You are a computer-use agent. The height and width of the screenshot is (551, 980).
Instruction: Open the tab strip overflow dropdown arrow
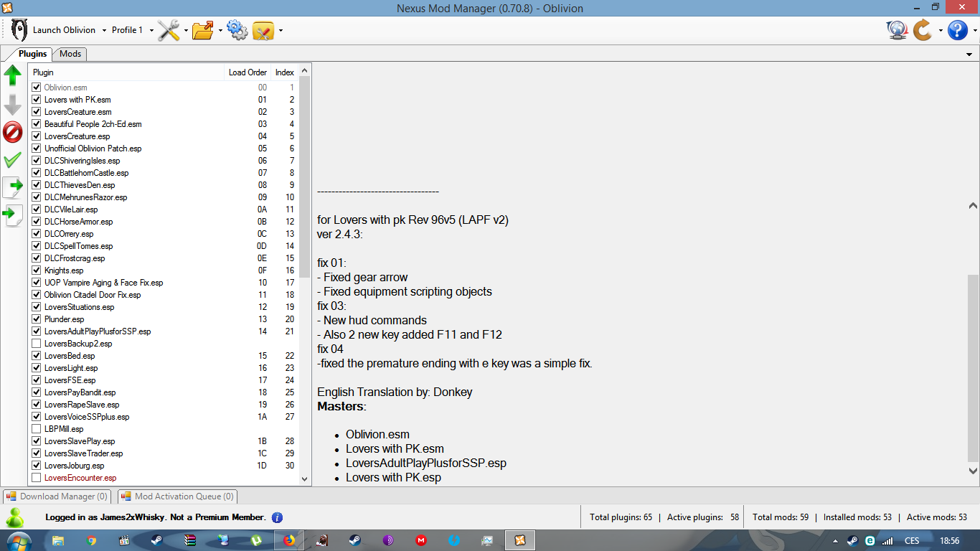[969, 55]
